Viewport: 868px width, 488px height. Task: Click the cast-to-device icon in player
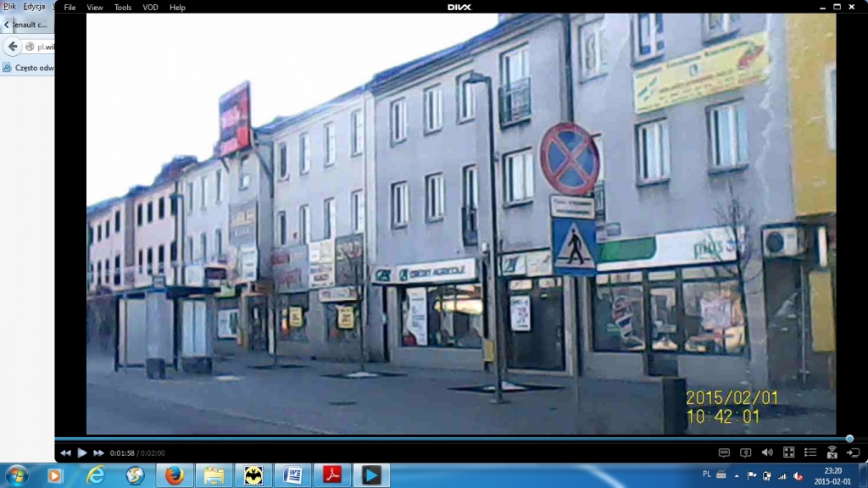[853, 453]
